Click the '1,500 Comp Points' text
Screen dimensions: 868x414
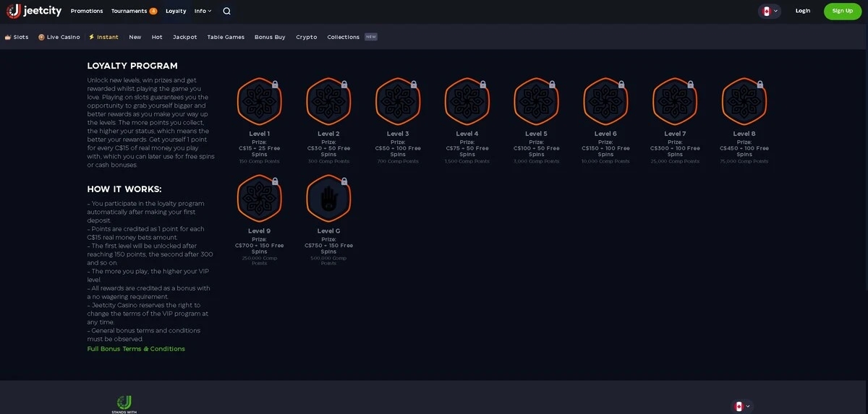pyautogui.click(x=467, y=161)
